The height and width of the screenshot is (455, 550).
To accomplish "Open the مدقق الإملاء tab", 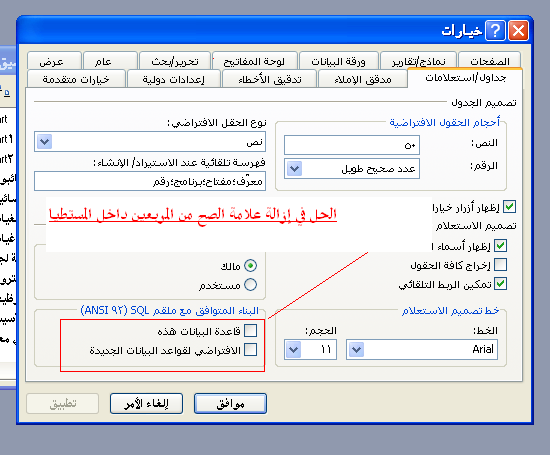I will pos(363,79).
